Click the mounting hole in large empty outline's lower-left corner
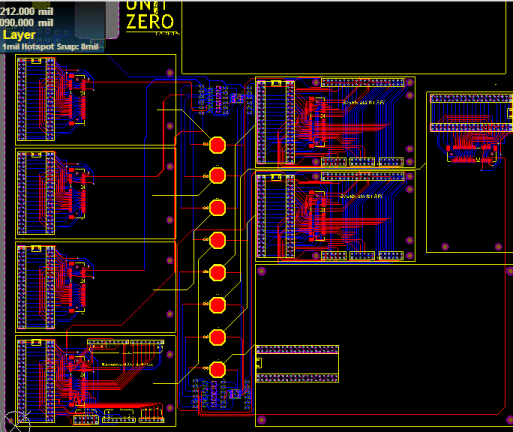Screen dimensions: 513x432 (x=262, y=419)
